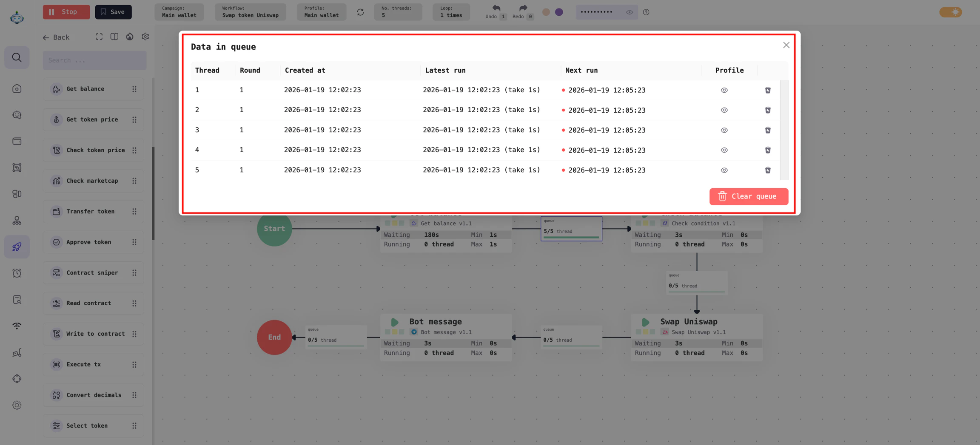Open the settings gear in left sidebar
The width and height of the screenshot is (980, 445).
(x=17, y=405)
